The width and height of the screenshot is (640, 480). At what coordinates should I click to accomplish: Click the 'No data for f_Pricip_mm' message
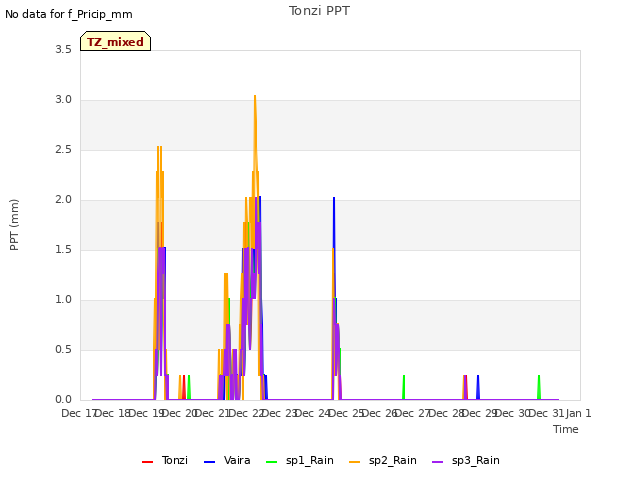click(x=69, y=15)
